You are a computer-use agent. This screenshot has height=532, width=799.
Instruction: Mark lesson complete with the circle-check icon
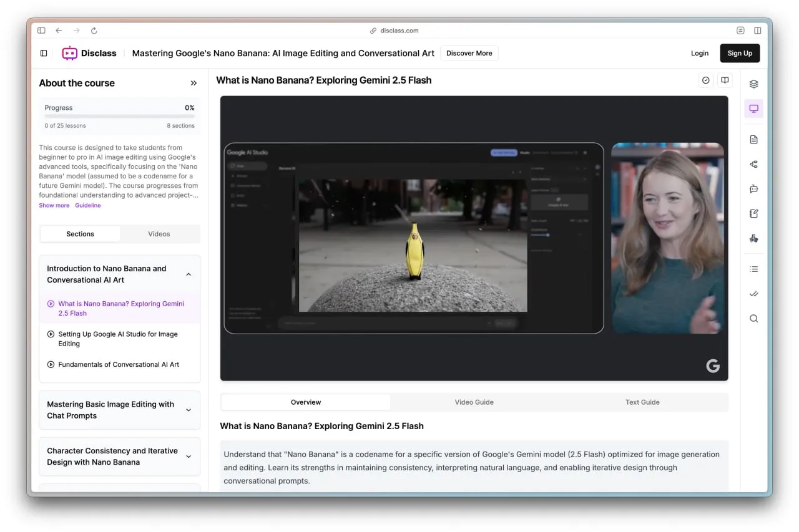coord(706,80)
